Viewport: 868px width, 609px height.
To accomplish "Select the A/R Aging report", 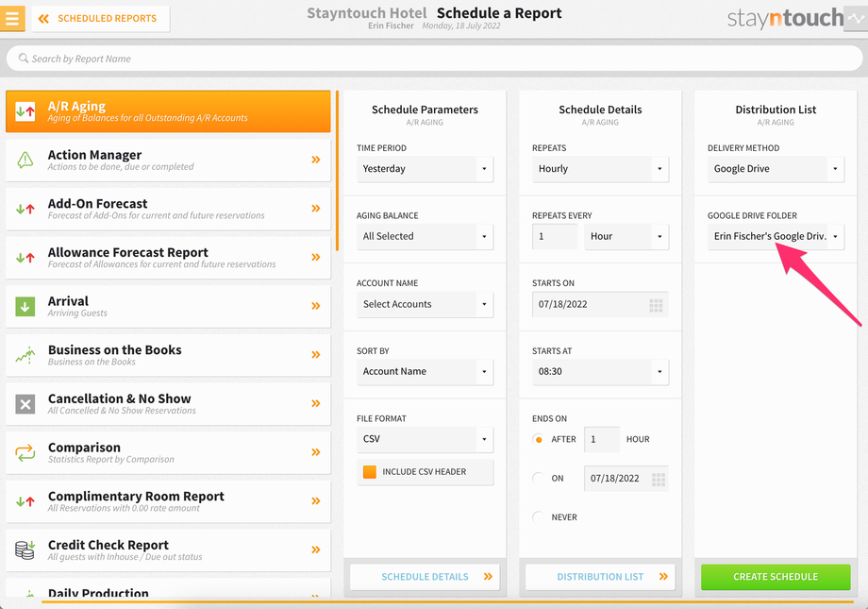I will [168, 111].
